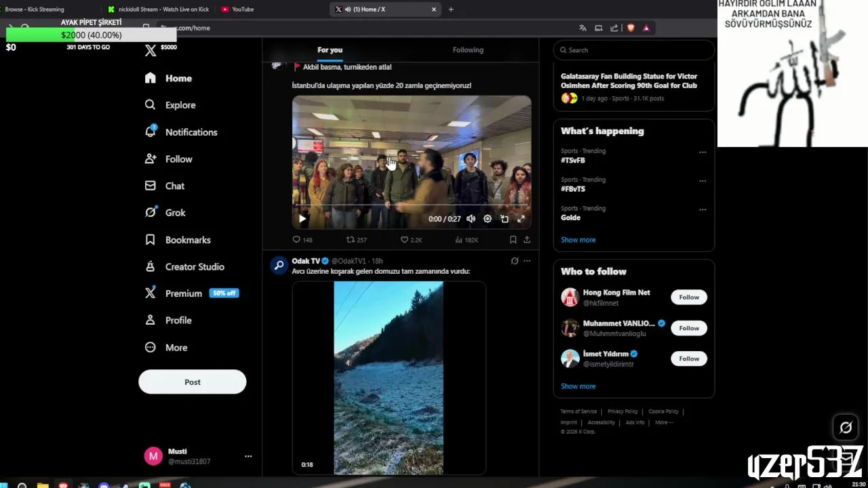The width and height of the screenshot is (868, 488).
Task: Open the Home item in X sidebar
Action: click(x=168, y=78)
